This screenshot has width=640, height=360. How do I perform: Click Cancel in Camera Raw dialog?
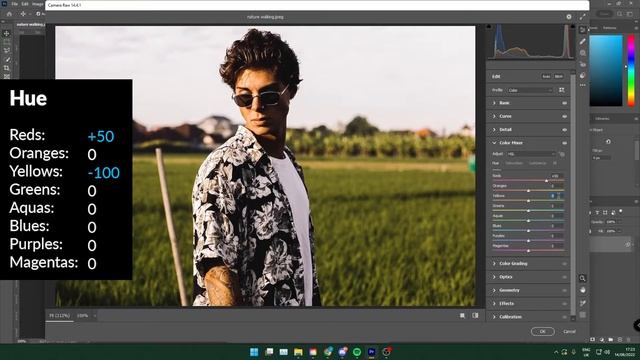click(569, 331)
